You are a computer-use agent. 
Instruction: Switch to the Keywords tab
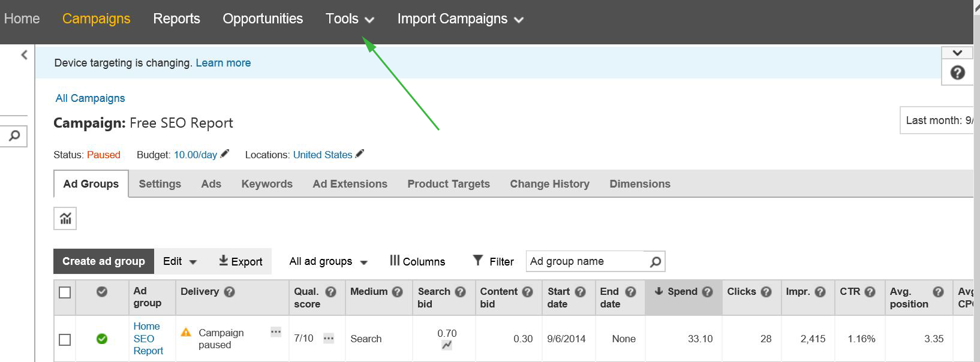(267, 184)
